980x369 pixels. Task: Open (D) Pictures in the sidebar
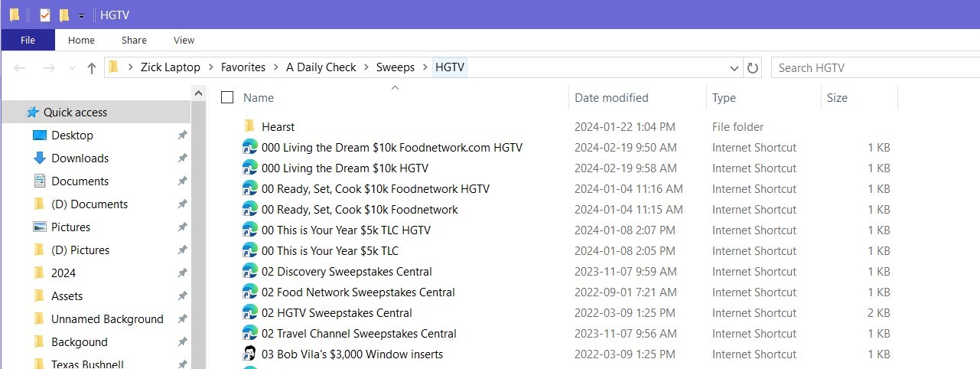[80, 250]
